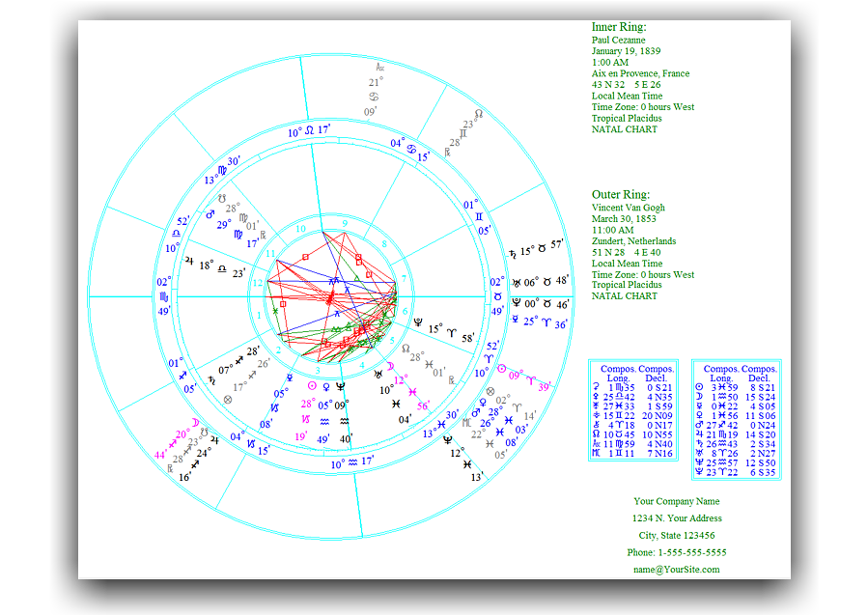Click "Zundert, Netherlands" location
Viewport: 868px width, 615px height.
633,241
